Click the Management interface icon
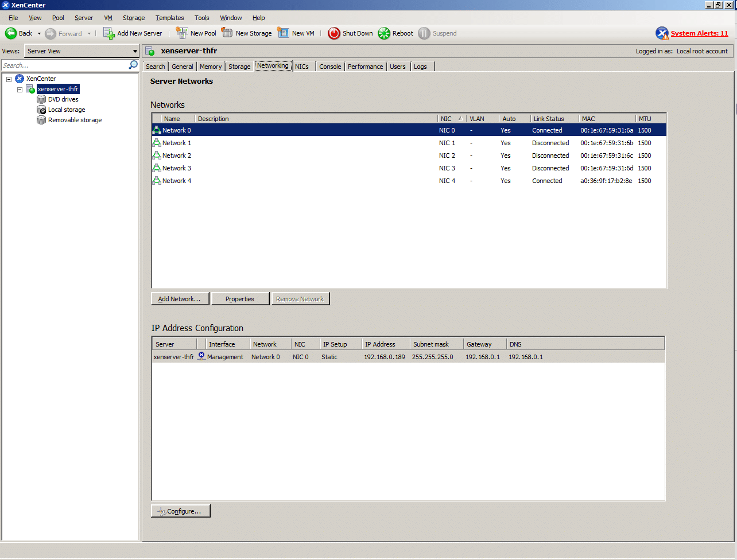This screenshot has height=560, width=737. (x=201, y=356)
